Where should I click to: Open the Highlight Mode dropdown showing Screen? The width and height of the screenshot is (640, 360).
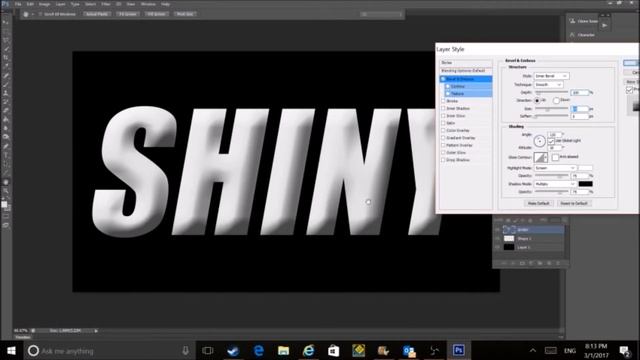tap(555, 168)
